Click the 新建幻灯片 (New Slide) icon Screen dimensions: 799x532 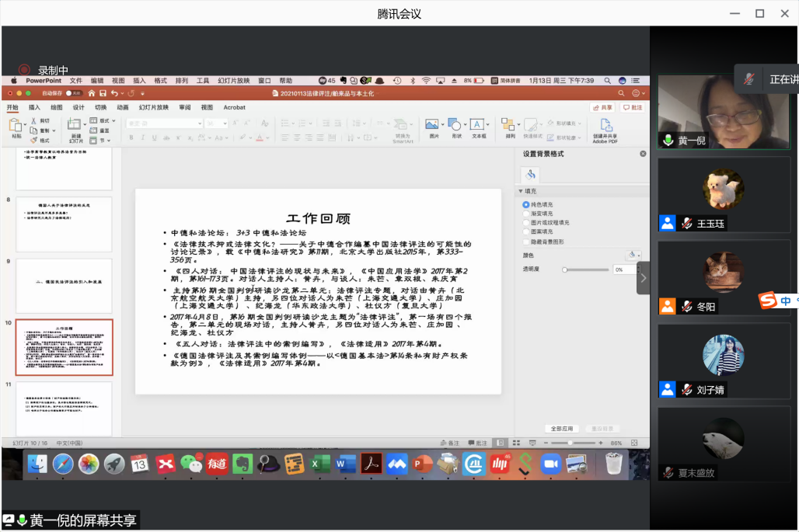(75, 126)
